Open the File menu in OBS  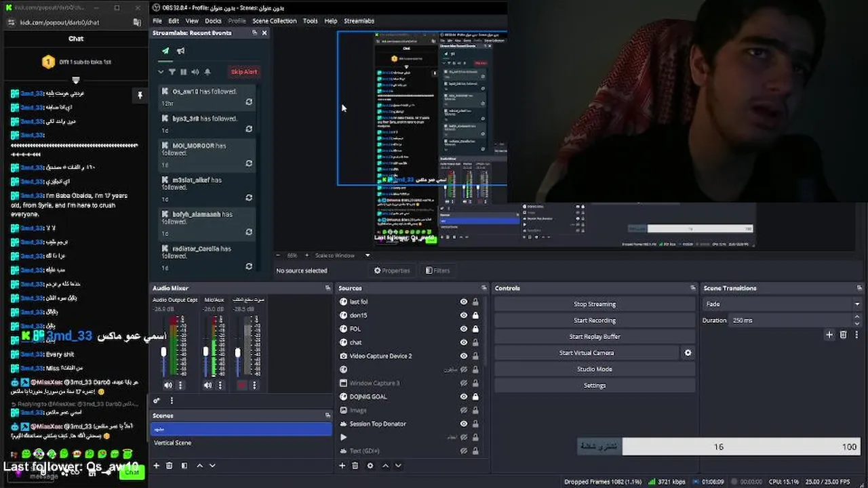(x=157, y=21)
